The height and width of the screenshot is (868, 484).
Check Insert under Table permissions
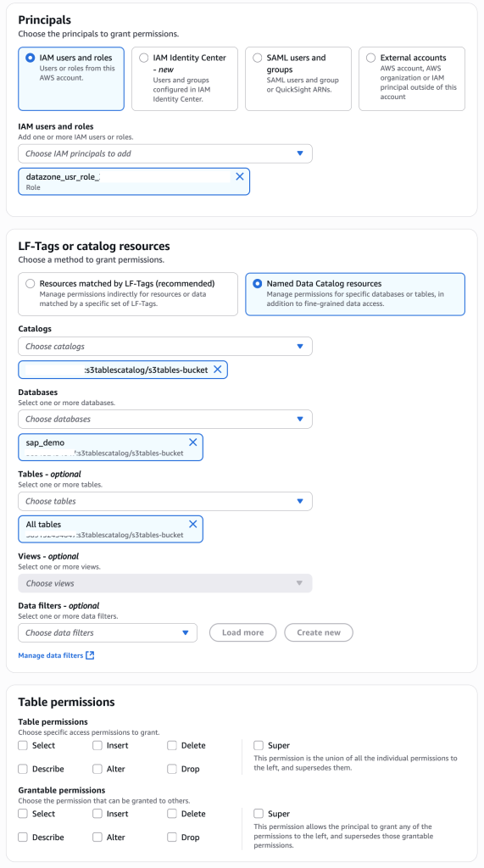click(97, 746)
